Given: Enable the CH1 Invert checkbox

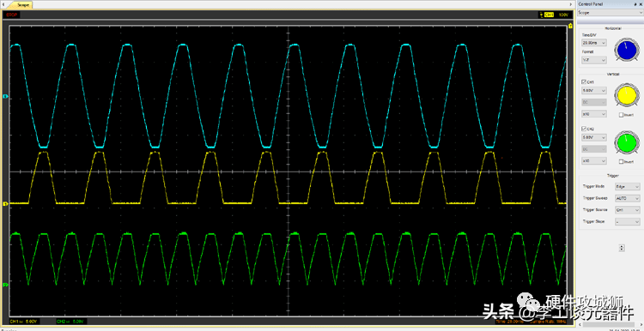Looking at the screenshot, I should (621, 115).
